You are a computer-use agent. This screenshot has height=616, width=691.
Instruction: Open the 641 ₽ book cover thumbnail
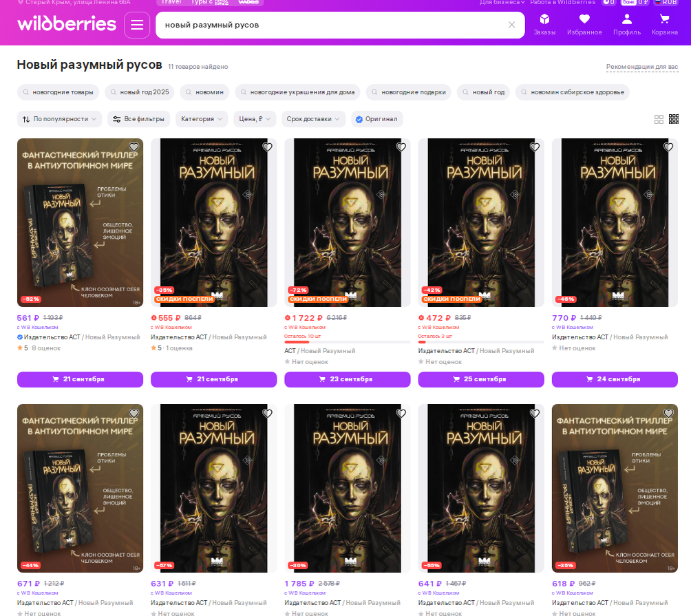pos(481,488)
